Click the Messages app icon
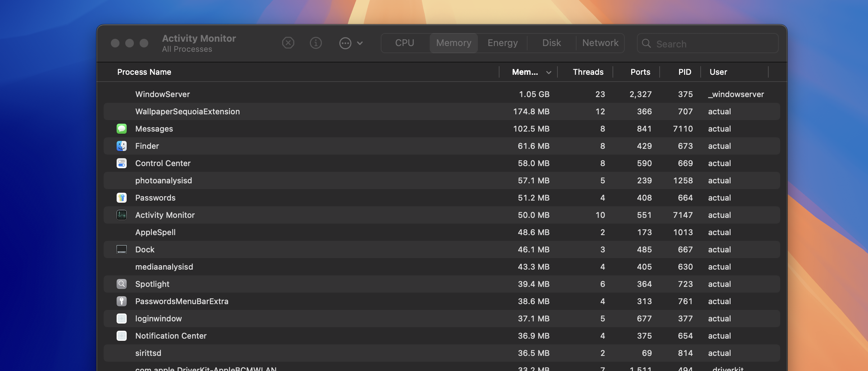 tap(122, 129)
